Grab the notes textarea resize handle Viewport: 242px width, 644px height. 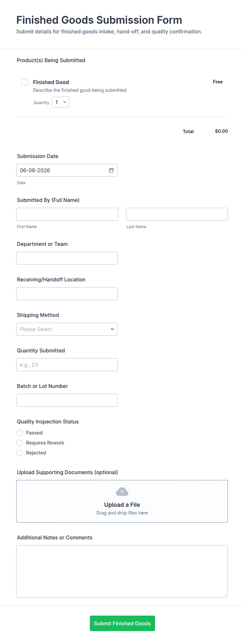[225, 595]
